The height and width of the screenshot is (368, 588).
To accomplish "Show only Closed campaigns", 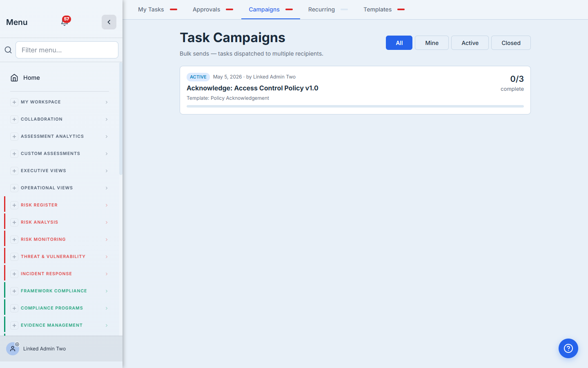I will [511, 43].
